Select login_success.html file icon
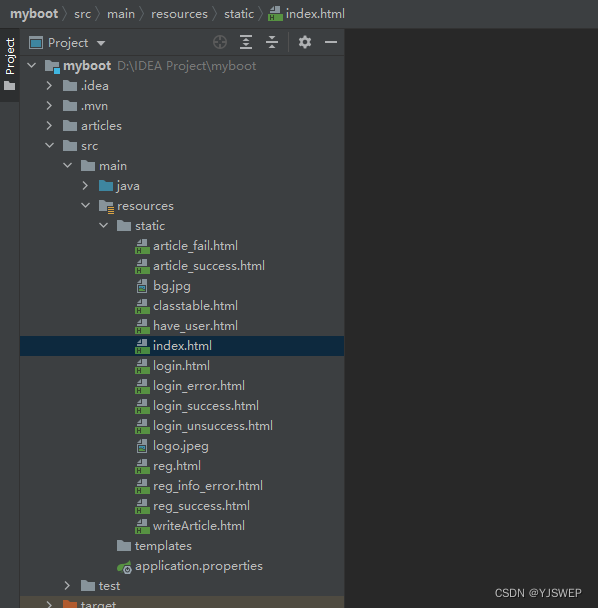 coord(142,406)
